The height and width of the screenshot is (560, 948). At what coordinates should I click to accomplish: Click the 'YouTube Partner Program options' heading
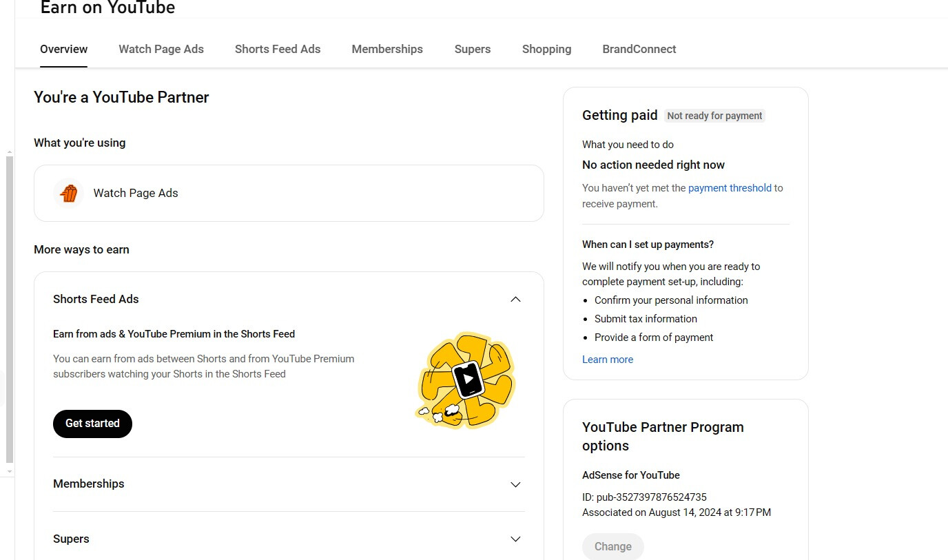tap(663, 436)
